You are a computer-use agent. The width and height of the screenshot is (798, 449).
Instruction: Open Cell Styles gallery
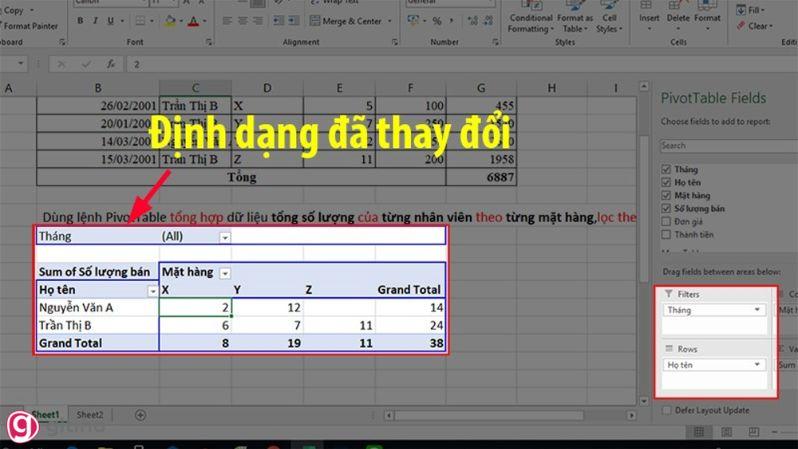(x=609, y=18)
